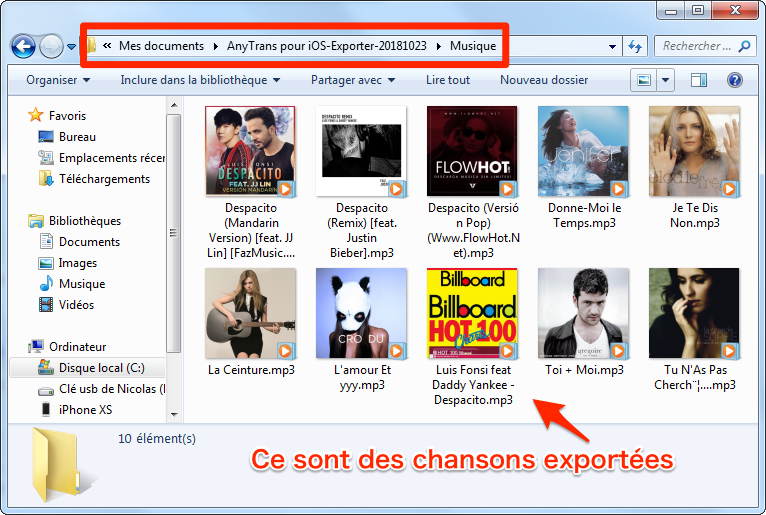
Task: Click file name Toi + Moi.mp3
Action: pyautogui.click(x=584, y=370)
